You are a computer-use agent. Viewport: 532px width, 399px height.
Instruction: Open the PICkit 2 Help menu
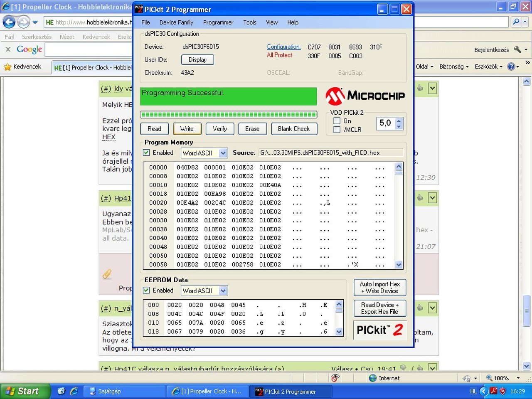point(293,22)
